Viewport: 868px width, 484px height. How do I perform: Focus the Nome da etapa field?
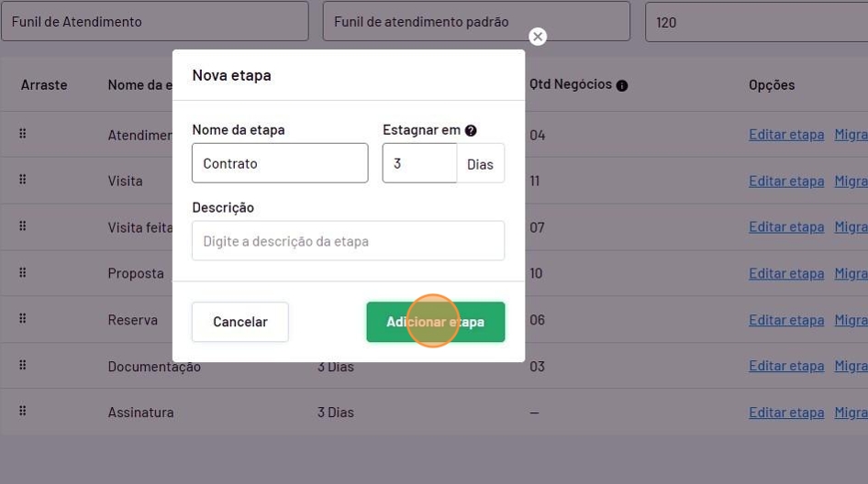pos(280,163)
